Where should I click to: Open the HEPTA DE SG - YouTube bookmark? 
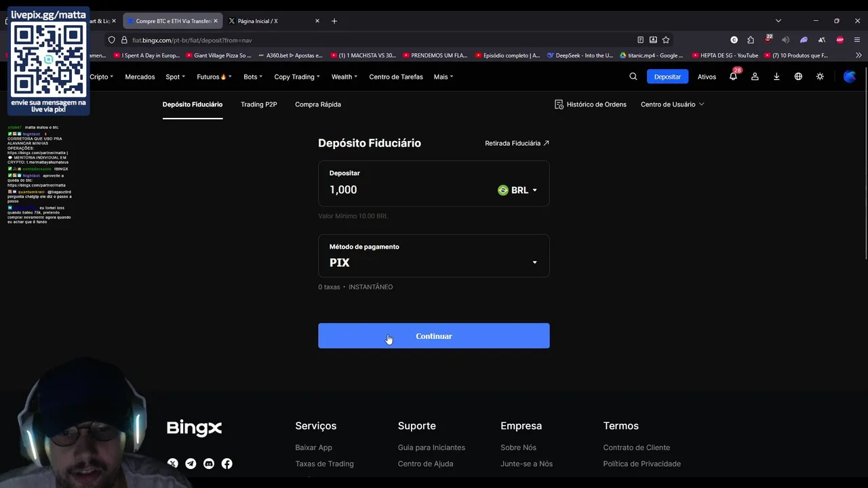[724, 56]
